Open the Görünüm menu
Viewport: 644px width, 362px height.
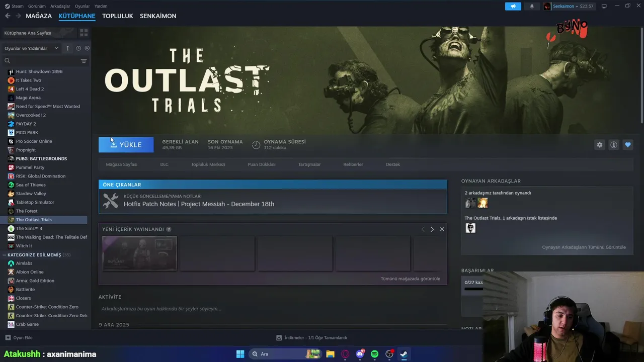[37, 6]
